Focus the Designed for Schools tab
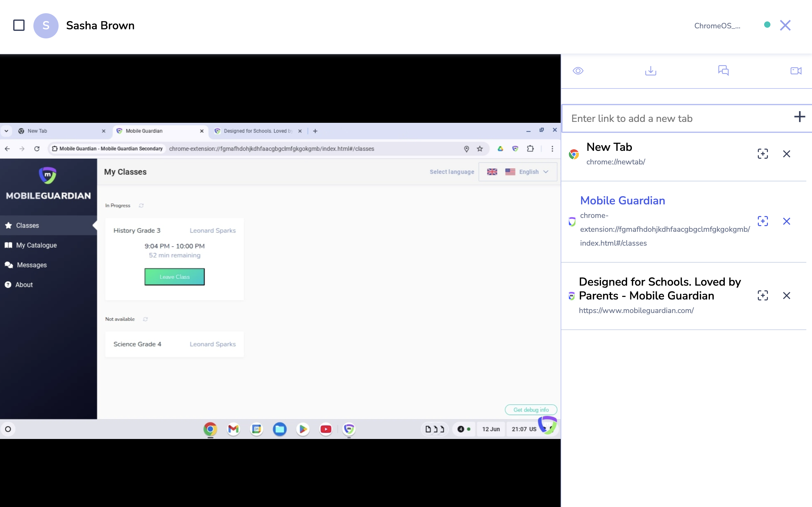812x507 pixels. 762,295
